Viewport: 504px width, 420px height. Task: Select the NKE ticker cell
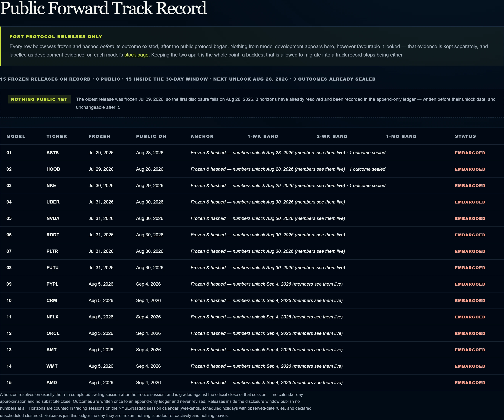point(51,186)
